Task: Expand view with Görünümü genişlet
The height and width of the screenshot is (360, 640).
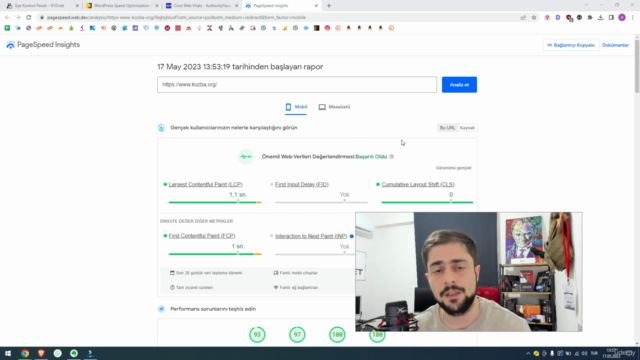Action: (x=453, y=168)
